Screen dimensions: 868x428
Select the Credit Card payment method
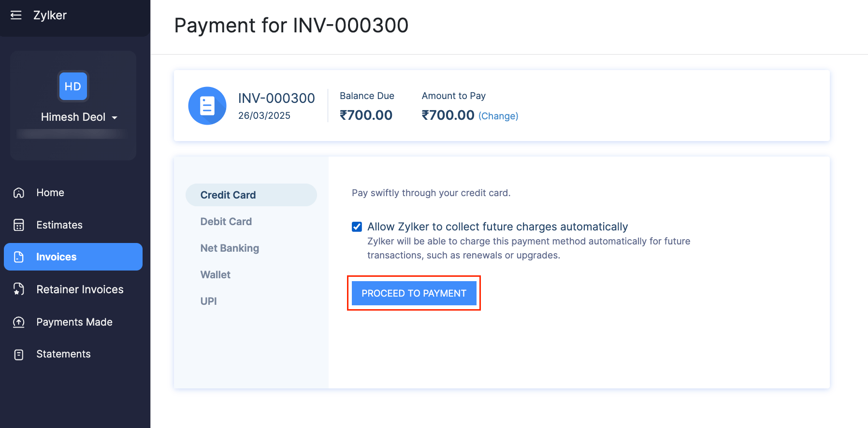(x=228, y=195)
